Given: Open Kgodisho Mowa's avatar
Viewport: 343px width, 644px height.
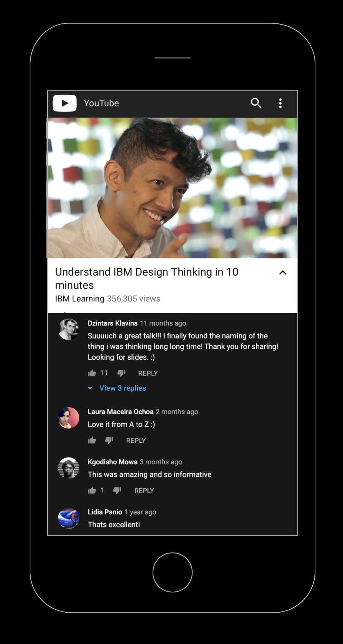Looking at the screenshot, I should click(69, 468).
